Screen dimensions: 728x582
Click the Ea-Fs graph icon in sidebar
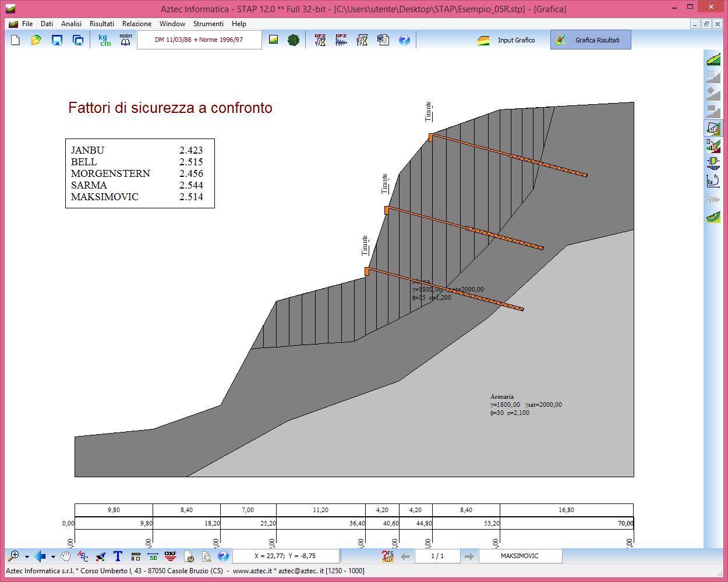(x=713, y=181)
